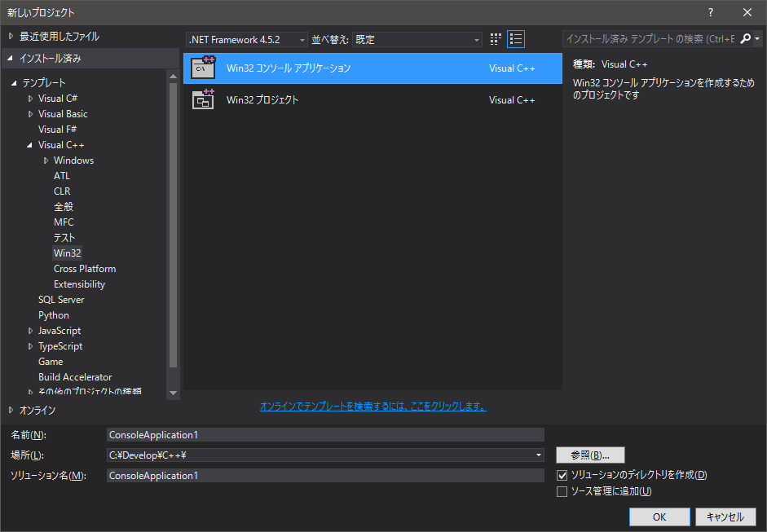This screenshot has height=532, width=767.
Task: Click the Win32 project template icon
Action: [203, 99]
